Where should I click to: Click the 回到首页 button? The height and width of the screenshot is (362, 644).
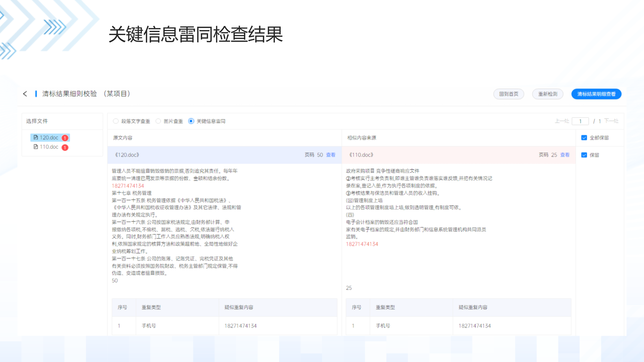(509, 94)
